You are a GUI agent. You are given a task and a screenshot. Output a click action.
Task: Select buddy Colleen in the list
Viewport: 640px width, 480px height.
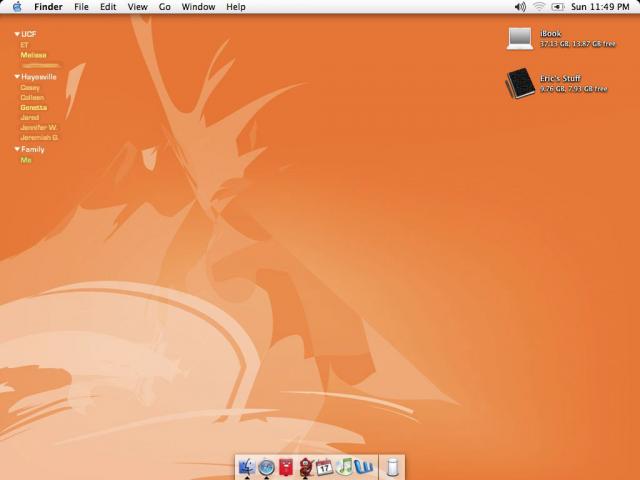(32, 98)
